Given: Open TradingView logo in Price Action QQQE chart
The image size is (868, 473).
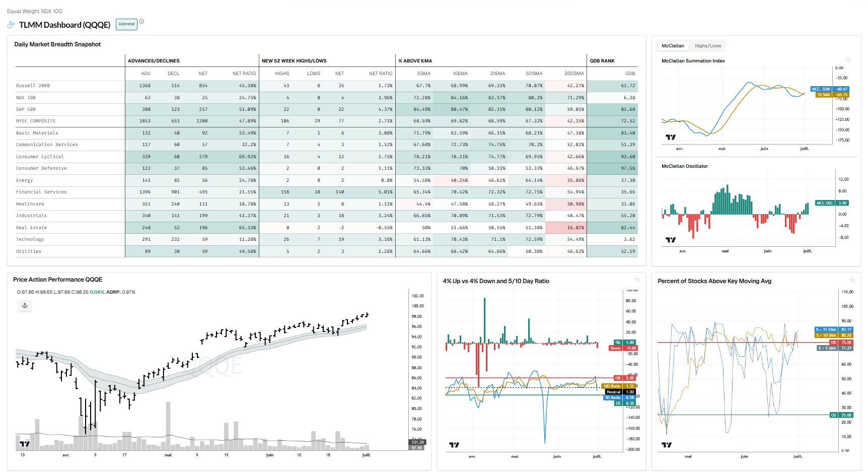Looking at the screenshot, I should [x=25, y=444].
